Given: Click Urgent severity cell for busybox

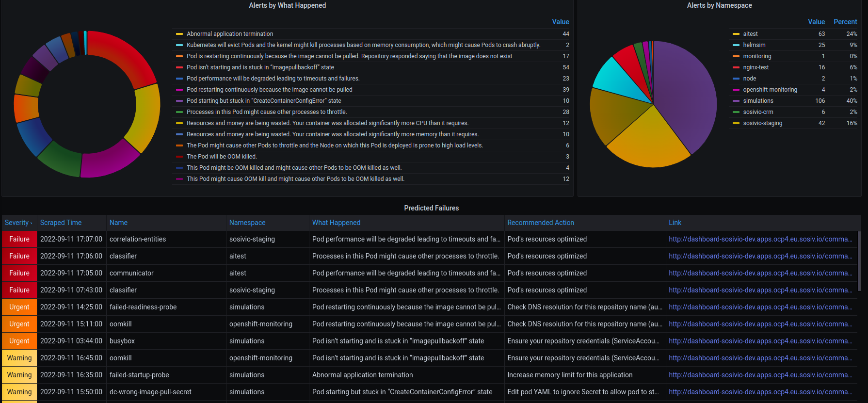Looking at the screenshot, I should 19,341.
